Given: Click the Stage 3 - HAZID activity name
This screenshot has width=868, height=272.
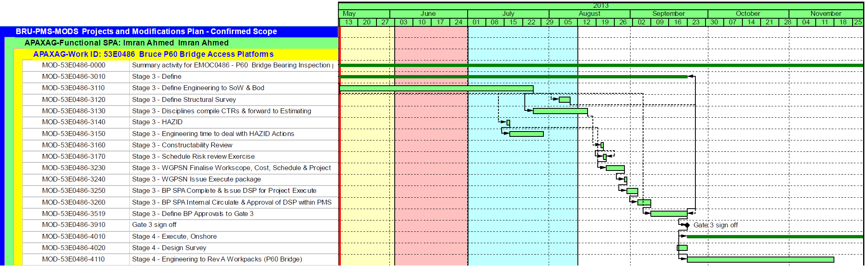Looking at the screenshot, I should pyautogui.click(x=172, y=122).
